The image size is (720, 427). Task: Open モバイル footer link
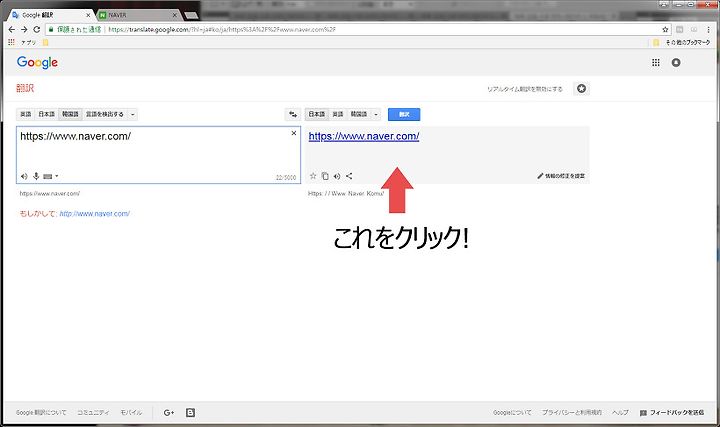[131, 413]
